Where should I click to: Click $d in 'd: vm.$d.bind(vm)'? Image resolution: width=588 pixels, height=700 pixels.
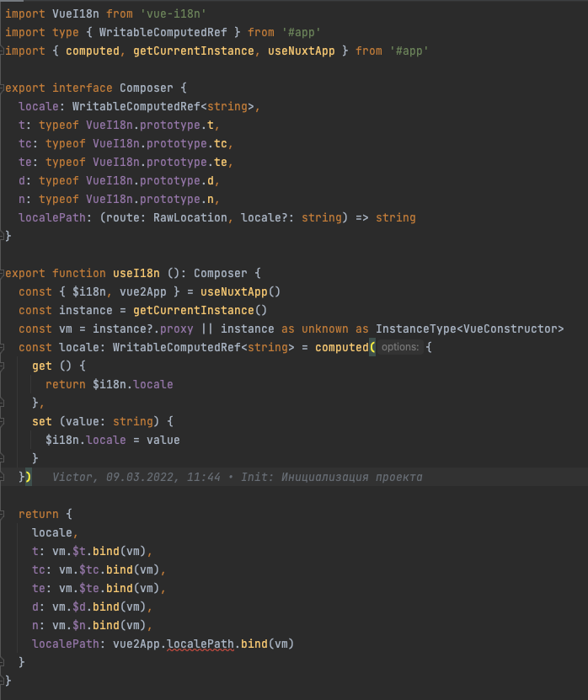click(79, 606)
